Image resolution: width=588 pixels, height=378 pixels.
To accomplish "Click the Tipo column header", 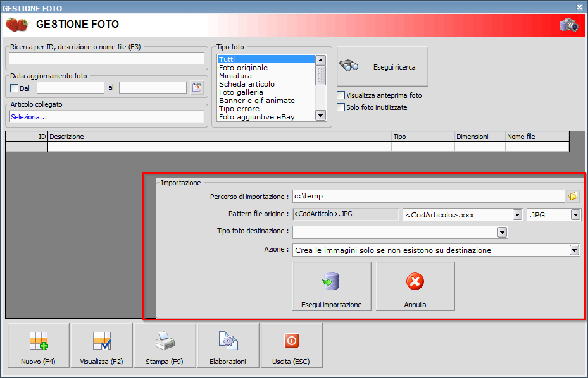I will (x=423, y=137).
